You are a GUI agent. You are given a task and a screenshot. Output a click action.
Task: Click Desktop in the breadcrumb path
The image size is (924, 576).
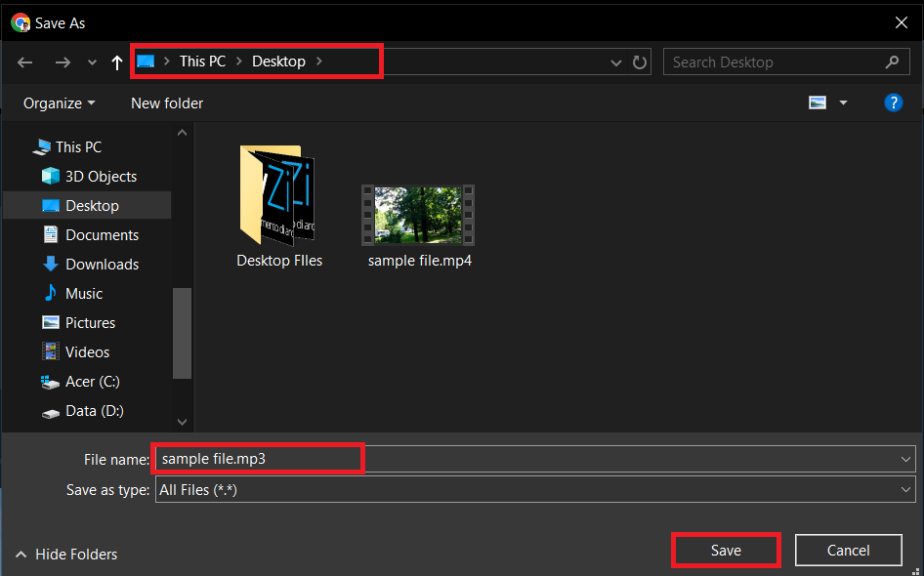coord(278,61)
